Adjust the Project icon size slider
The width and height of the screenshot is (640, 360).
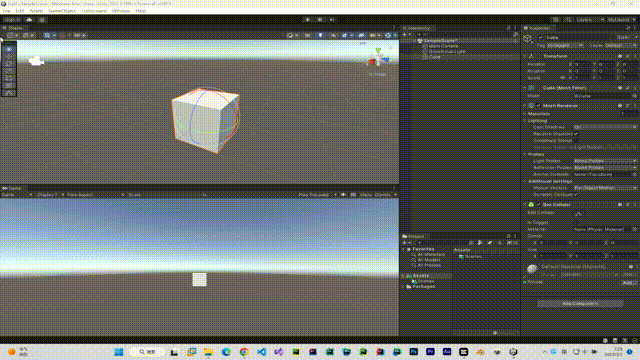pyautogui.click(x=495, y=333)
